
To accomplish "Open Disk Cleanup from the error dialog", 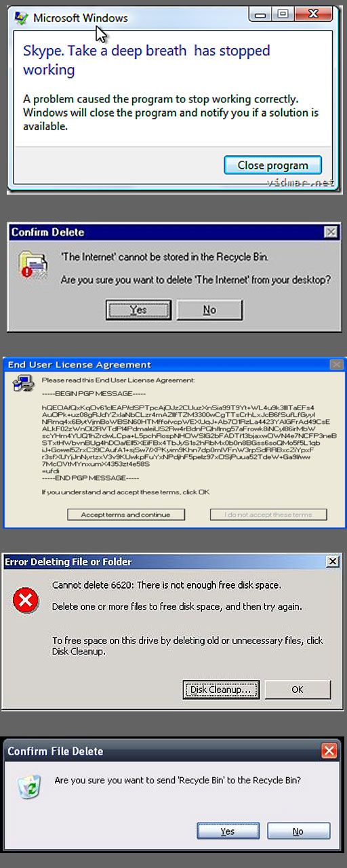I will click(x=221, y=690).
